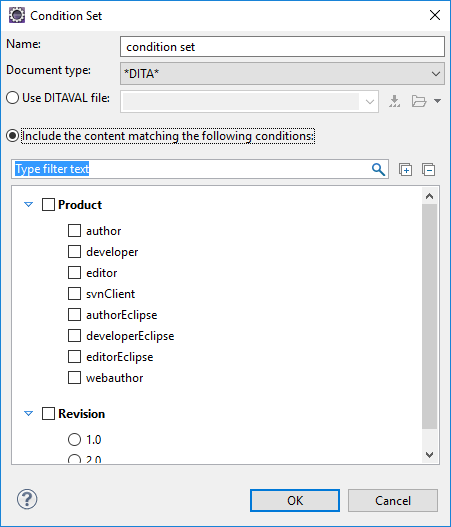Select Revision 1.0 radio button
This screenshot has height=527, width=451.
pyautogui.click(x=74, y=439)
